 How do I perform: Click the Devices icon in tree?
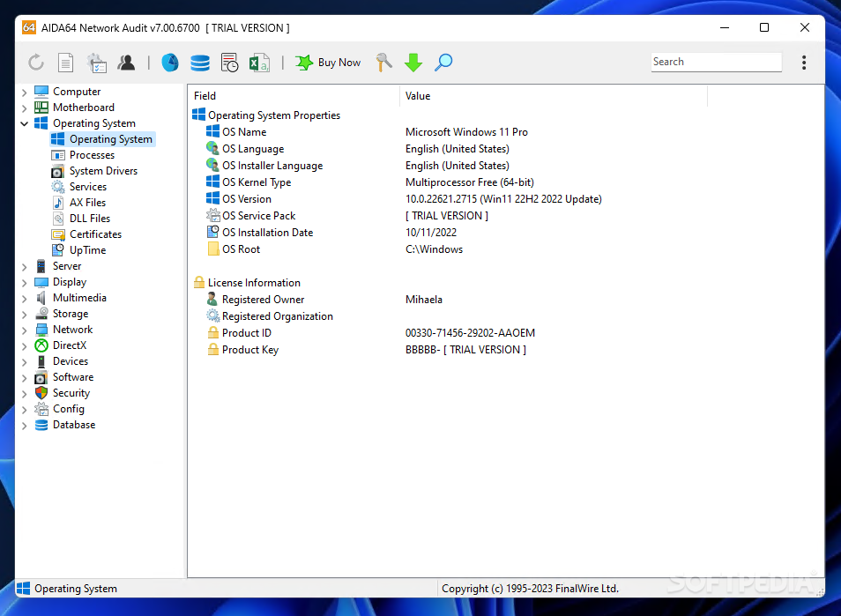click(41, 361)
